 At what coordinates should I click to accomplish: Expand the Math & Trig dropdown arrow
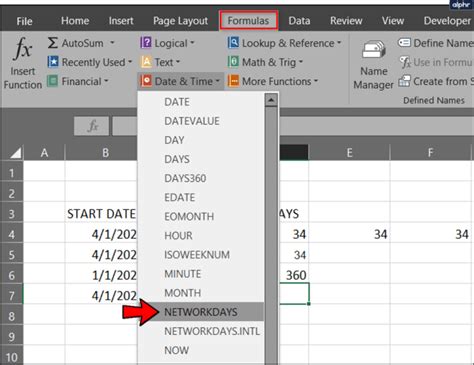301,62
